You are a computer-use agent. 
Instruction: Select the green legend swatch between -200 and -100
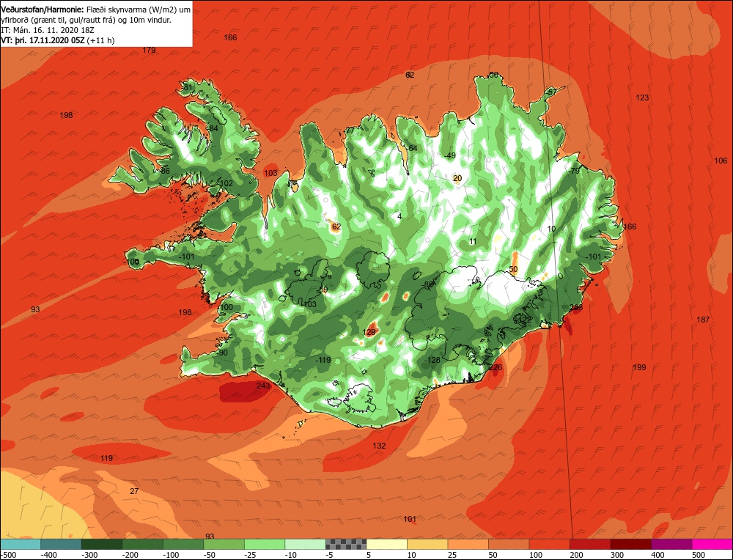coord(142,544)
